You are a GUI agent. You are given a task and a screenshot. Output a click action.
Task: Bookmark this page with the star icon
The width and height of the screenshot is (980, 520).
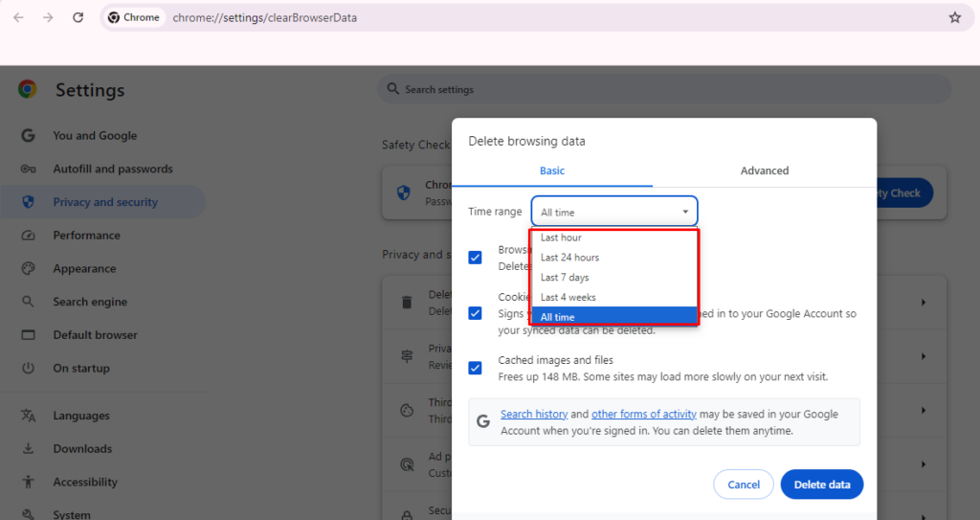click(955, 17)
